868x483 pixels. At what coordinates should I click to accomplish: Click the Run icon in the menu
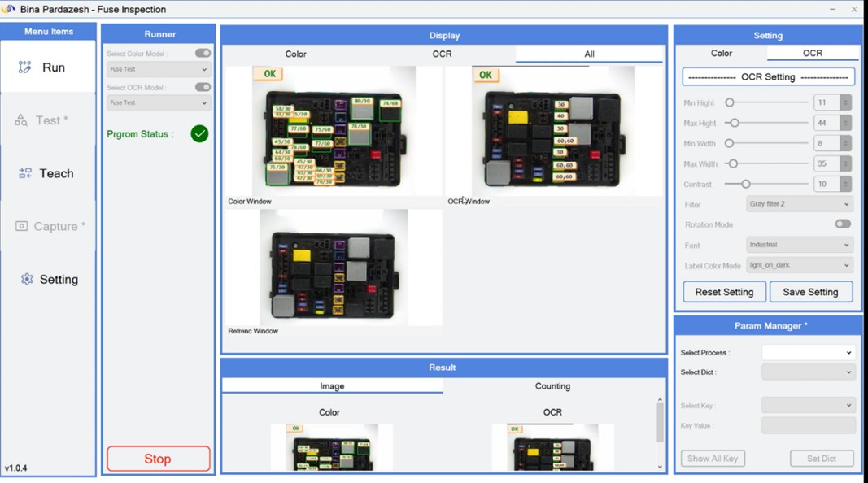(25, 67)
